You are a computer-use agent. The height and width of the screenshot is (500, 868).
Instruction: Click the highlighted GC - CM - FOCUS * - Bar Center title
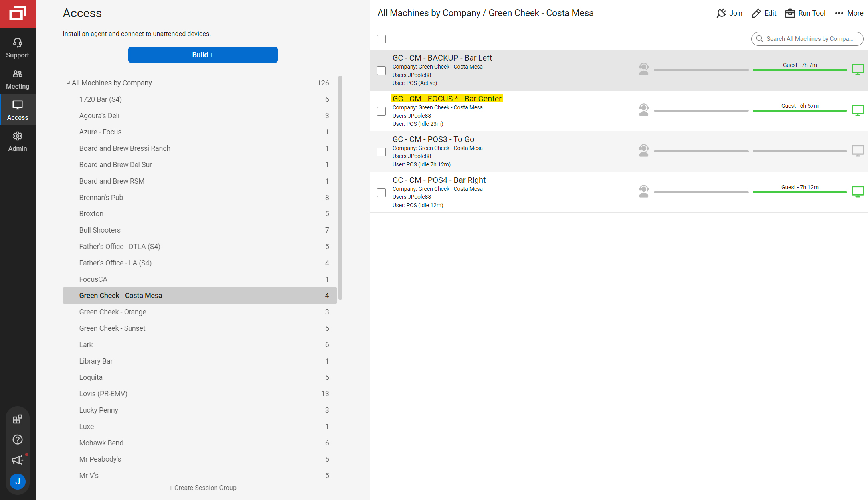pos(447,99)
